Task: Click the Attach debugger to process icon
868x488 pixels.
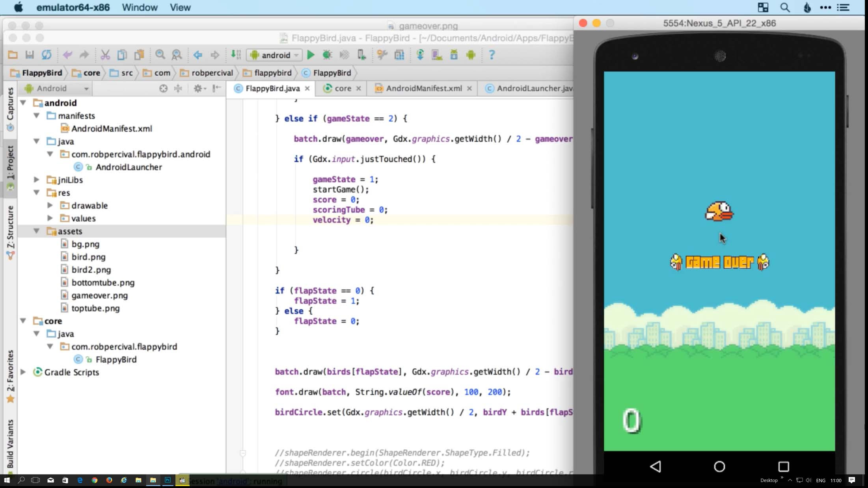Action: pyautogui.click(x=361, y=55)
